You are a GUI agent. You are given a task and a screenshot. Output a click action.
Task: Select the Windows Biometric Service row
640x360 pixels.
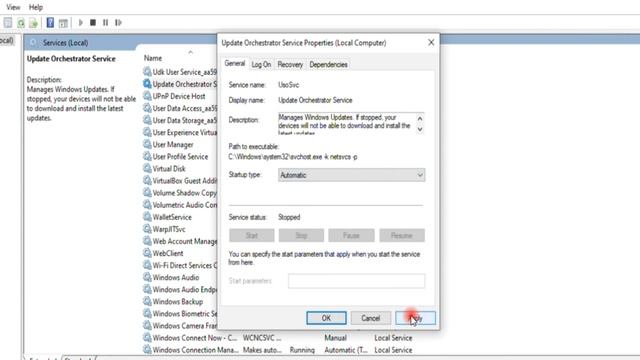(180, 313)
